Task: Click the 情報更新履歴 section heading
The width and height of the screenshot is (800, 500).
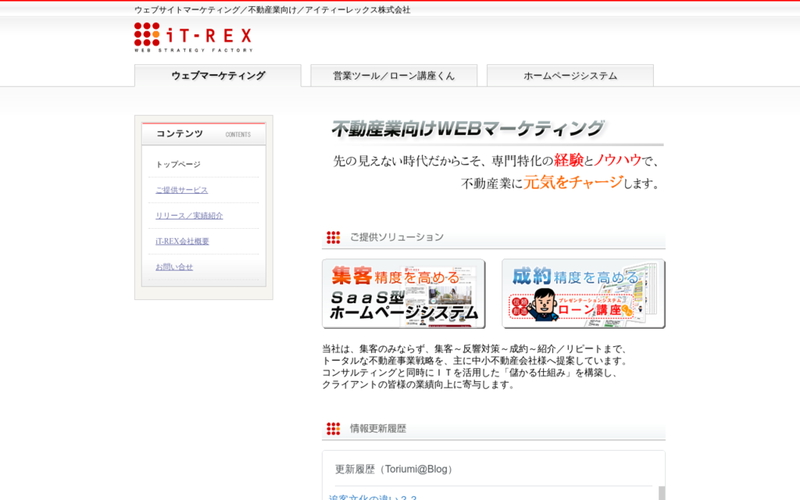Action: tap(378, 429)
